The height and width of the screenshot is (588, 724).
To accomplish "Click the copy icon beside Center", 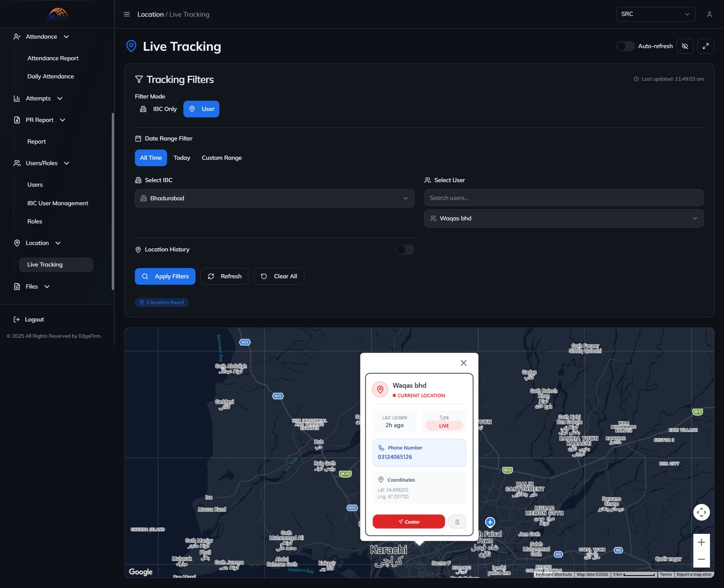I will [x=457, y=522].
